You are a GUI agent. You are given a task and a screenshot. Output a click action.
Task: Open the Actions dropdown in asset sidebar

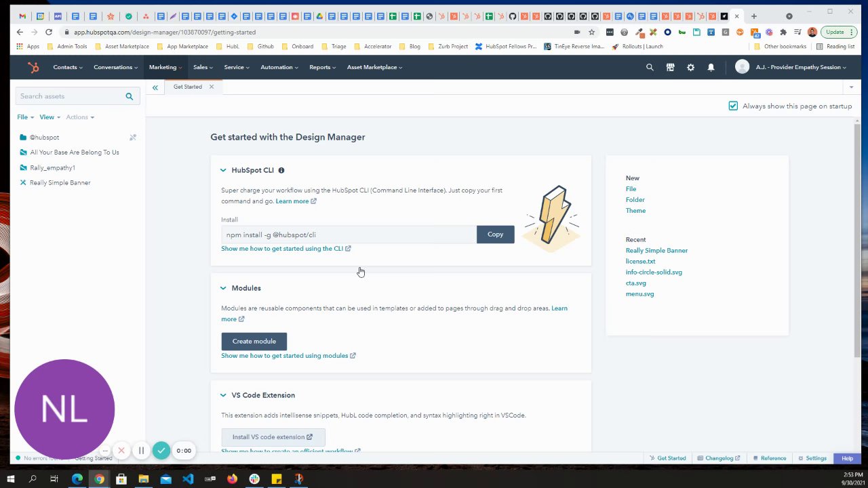79,117
